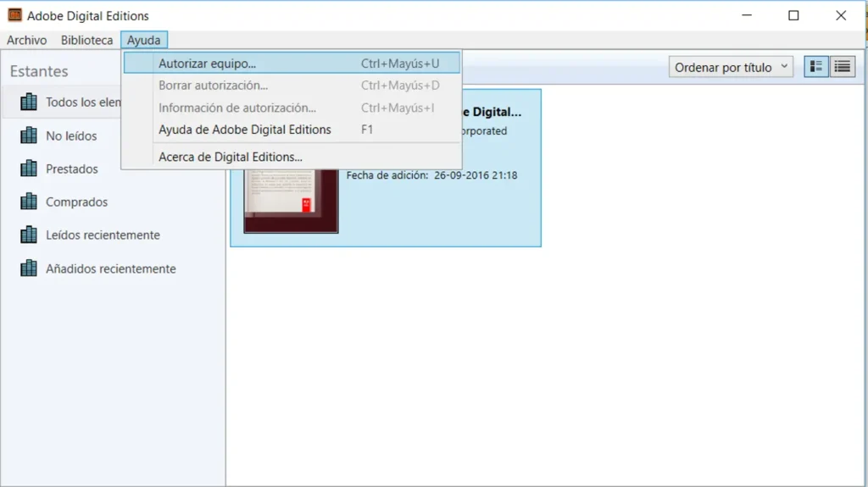This screenshot has width=868, height=487.
Task: Open the Biblioteca menu
Action: [86, 40]
